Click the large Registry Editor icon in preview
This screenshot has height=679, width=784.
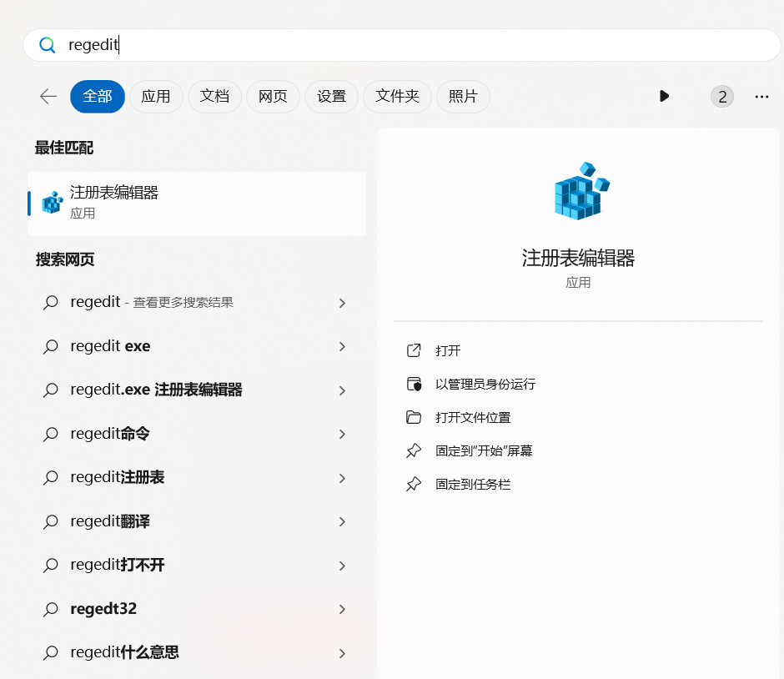[580, 191]
